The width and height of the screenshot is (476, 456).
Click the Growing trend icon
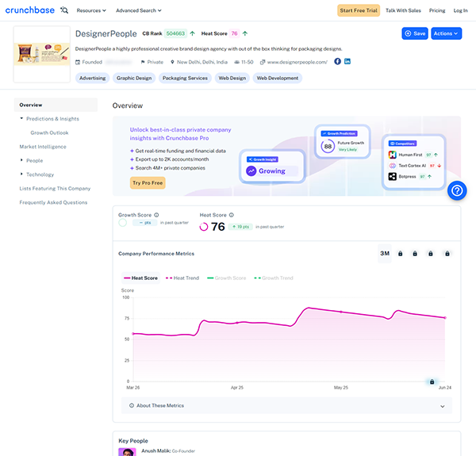point(251,171)
